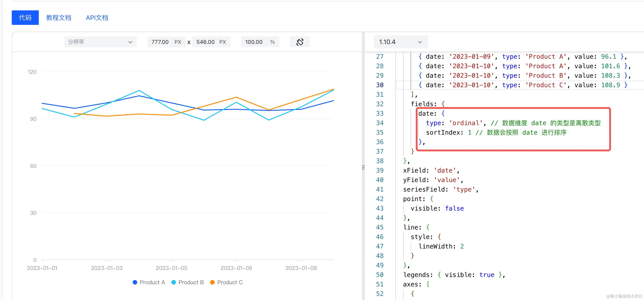Image resolution: width=644 pixels, height=300 pixels.
Task: Toggle Product B legend marker
Action: (174, 282)
